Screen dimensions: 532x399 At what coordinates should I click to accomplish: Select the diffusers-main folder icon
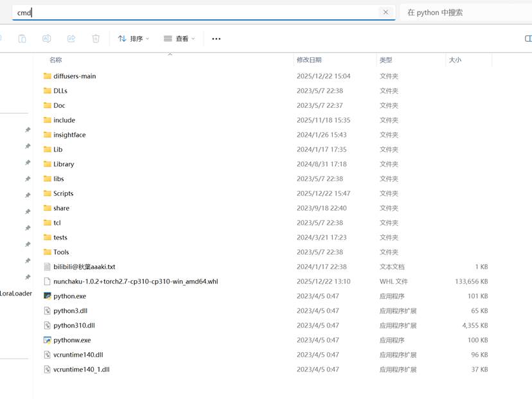pyautogui.click(x=48, y=76)
